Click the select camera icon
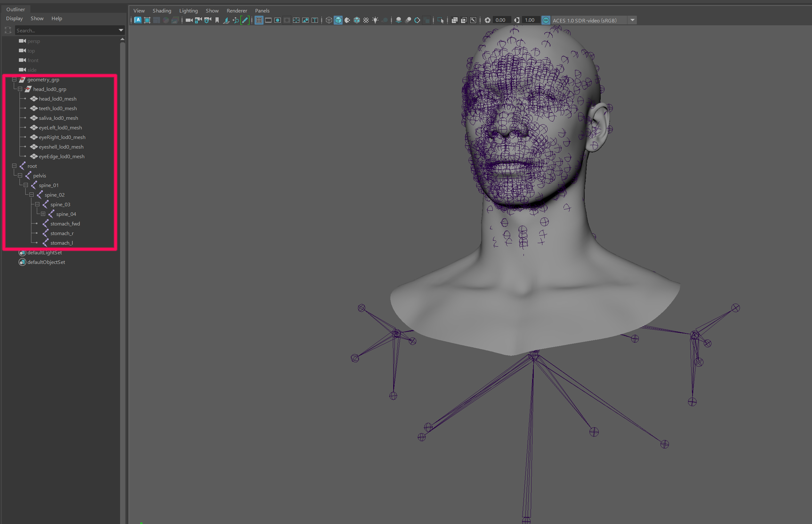 click(x=189, y=20)
